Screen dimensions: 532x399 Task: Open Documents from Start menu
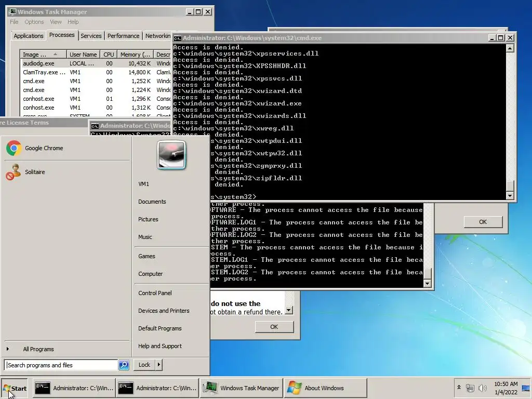click(x=152, y=202)
